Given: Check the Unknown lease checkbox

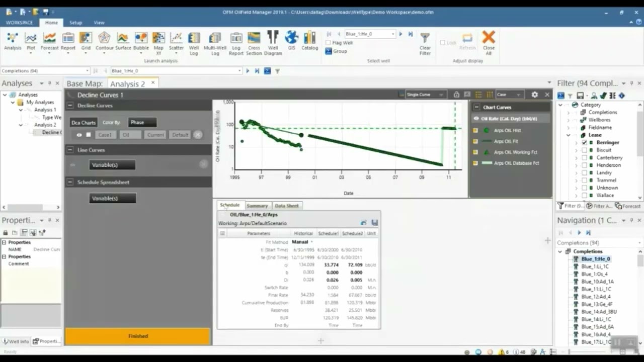Looking at the screenshot, I should [584, 188].
